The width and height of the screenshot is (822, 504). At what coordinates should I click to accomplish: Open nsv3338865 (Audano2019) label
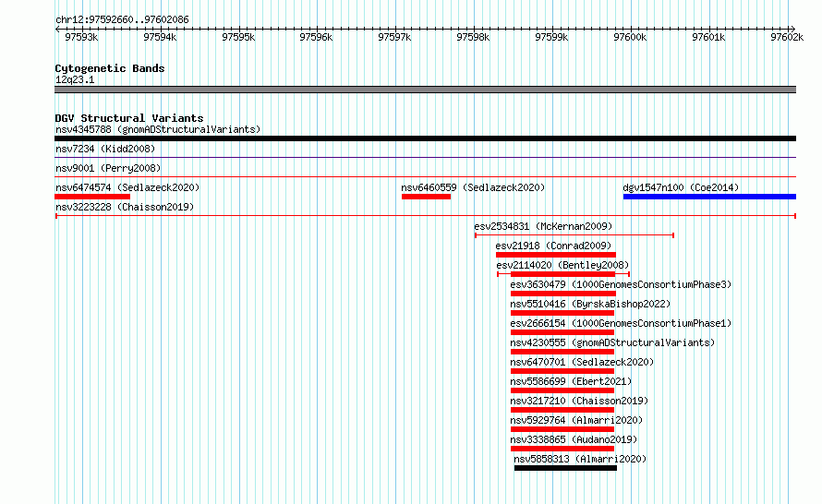click(x=574, y=439)
